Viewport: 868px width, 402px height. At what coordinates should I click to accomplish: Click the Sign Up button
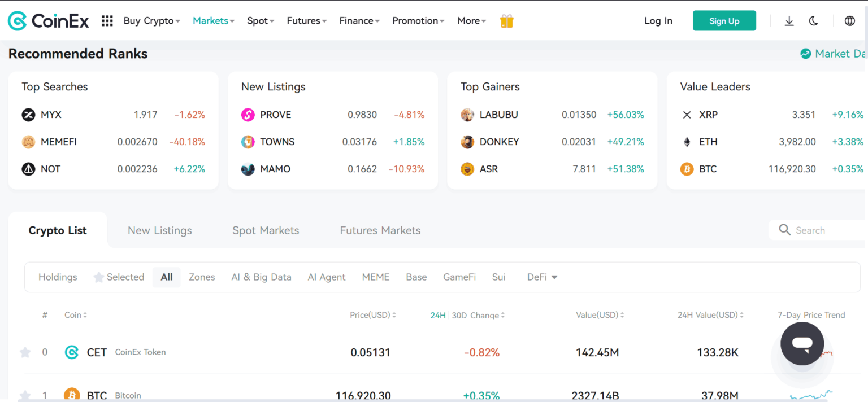724,20
